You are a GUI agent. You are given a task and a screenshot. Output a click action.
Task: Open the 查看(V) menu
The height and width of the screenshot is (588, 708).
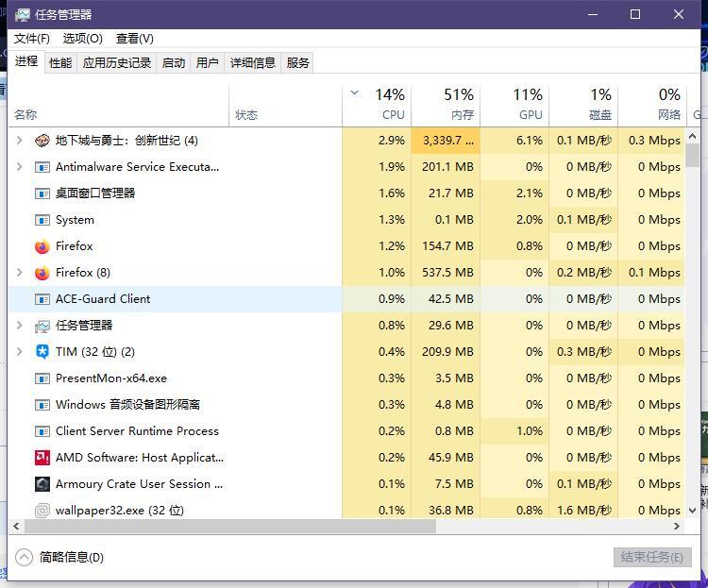click(135, 39)
